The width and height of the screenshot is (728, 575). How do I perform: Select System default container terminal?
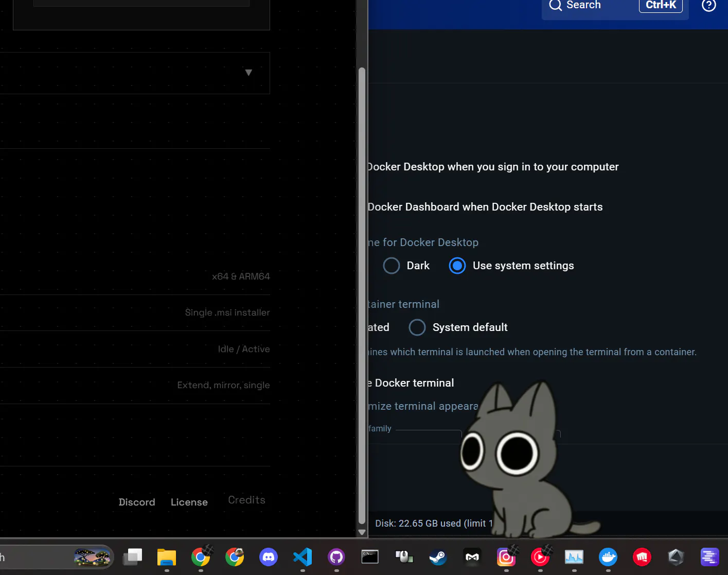(x=417, y=327)
